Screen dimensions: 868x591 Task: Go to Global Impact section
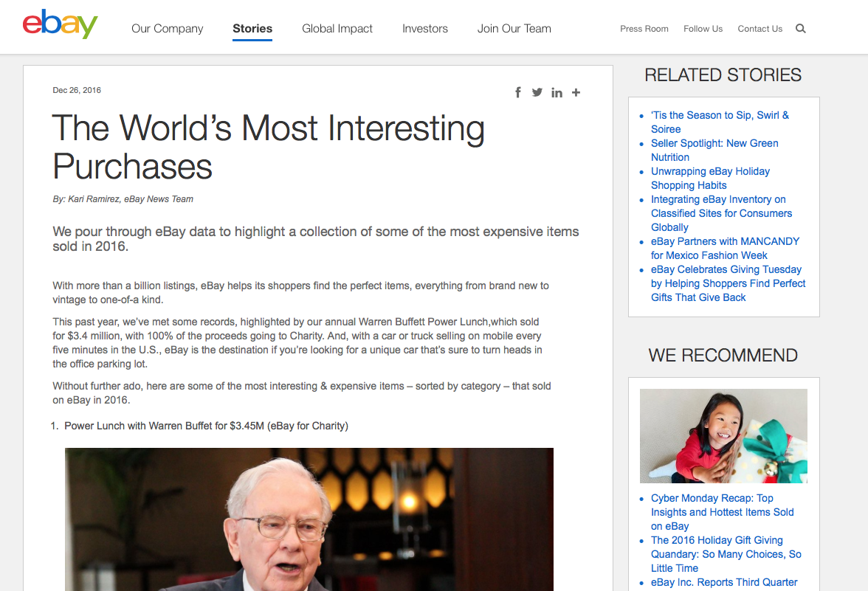tap(337, 29)
